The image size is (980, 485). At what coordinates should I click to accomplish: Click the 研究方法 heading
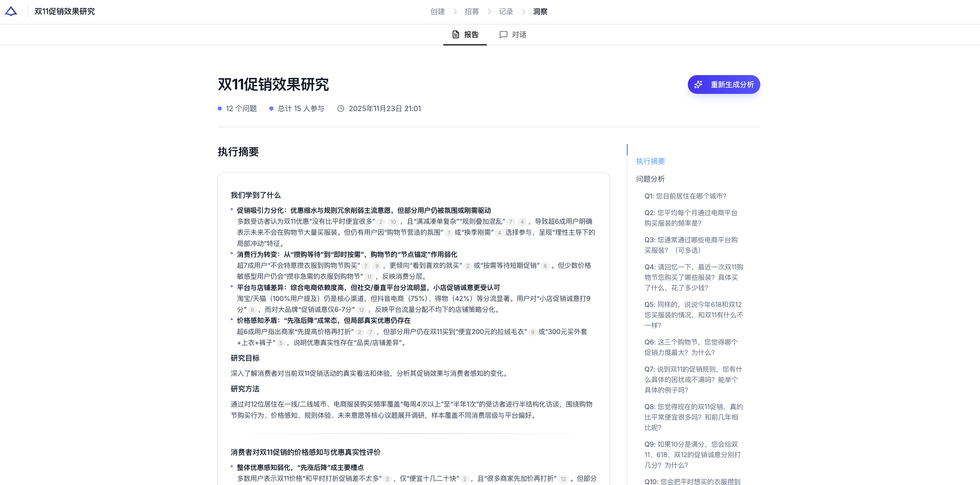[x=245, y=389]
